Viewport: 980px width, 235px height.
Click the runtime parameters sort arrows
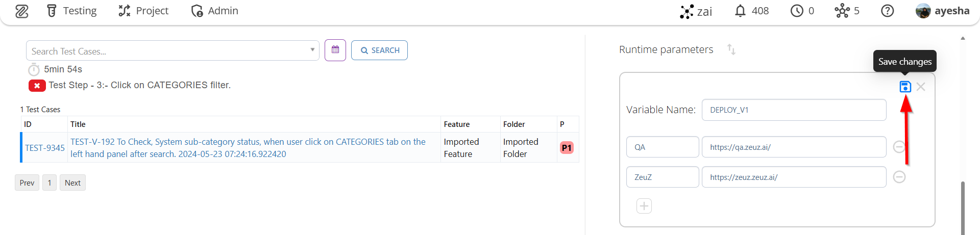pos(731,49)
